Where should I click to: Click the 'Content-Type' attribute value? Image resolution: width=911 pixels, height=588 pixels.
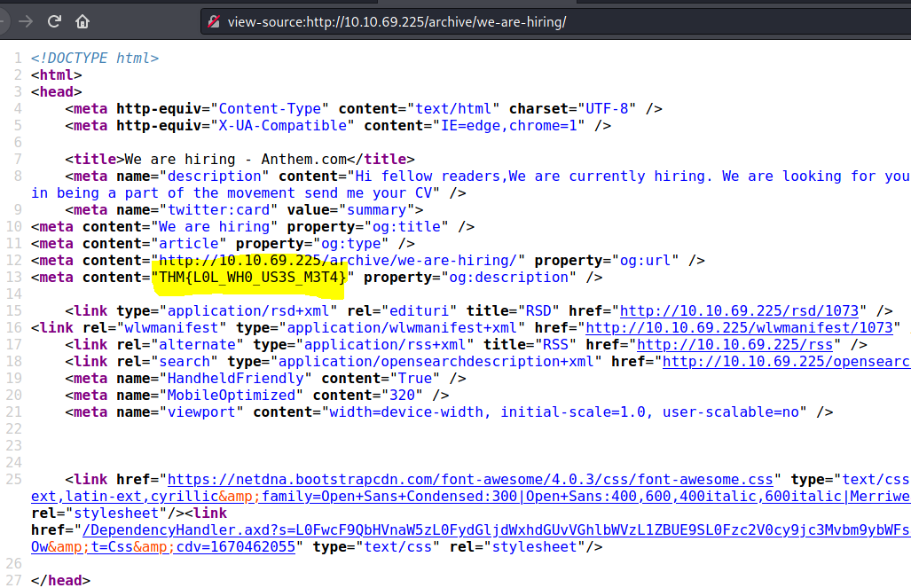pos(269,109)
